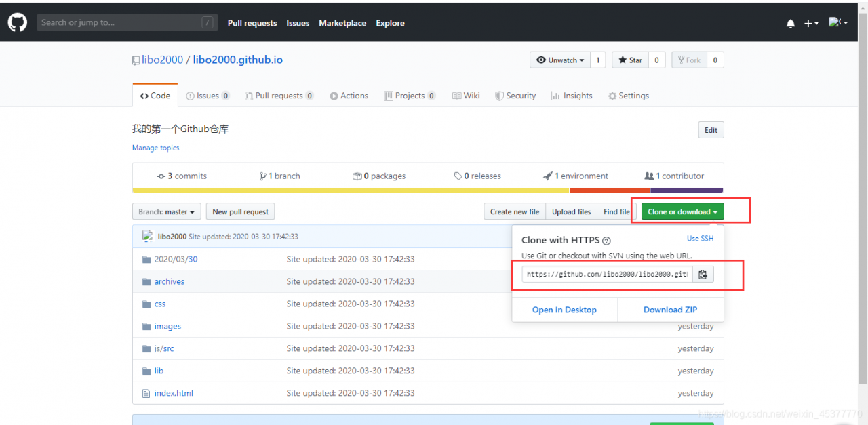Image resolution: width=868 pixels, height=425 pixels.
Task: Edit the repository description
Action: point(711,130)
